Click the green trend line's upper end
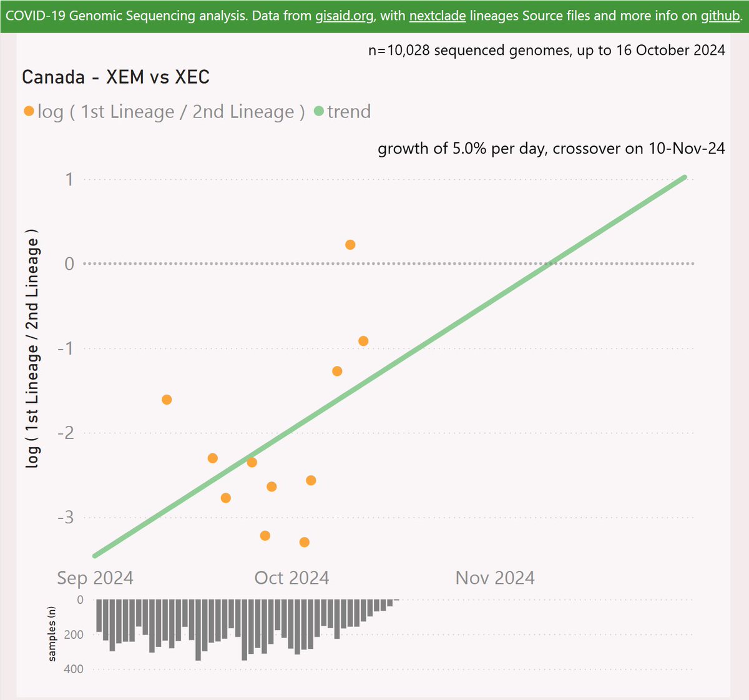 tap(685, 178)
